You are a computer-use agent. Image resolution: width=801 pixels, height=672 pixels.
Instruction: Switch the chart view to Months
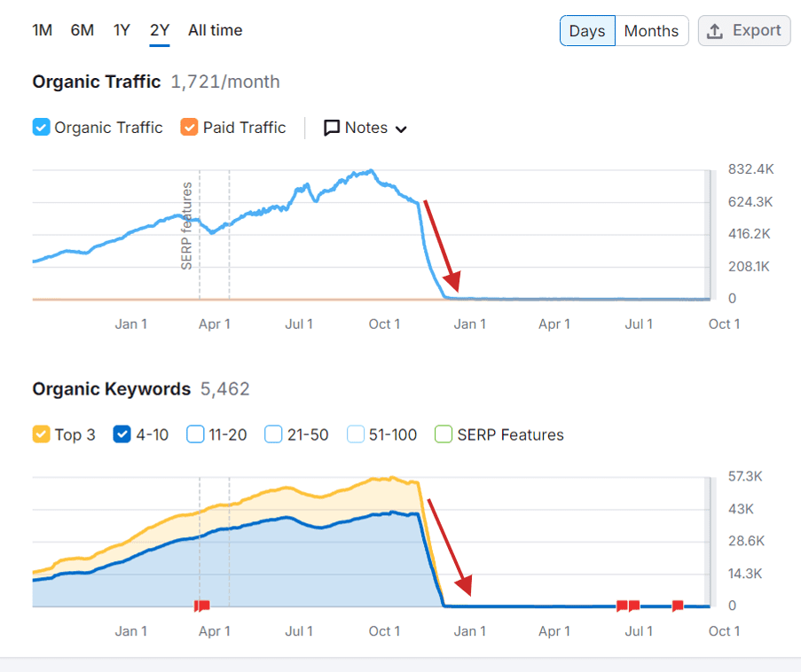pyautogui.click(x=651, y=30)
